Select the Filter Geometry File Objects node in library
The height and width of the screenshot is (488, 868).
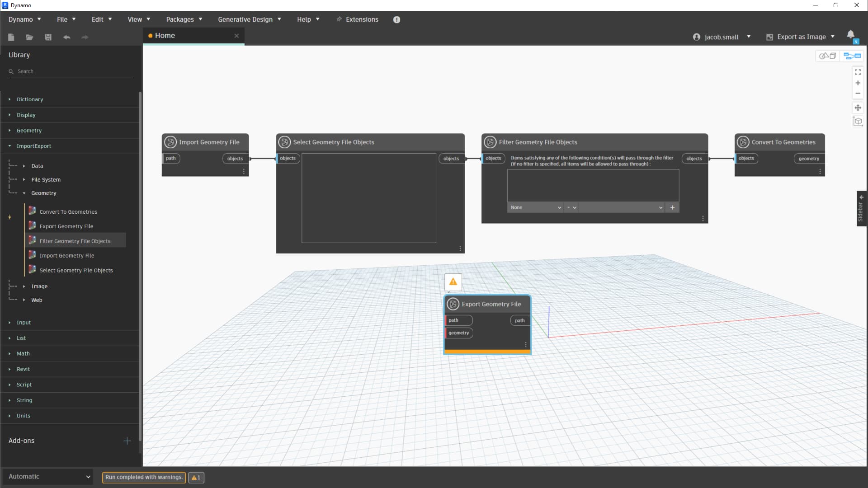[x=75, y=241]
